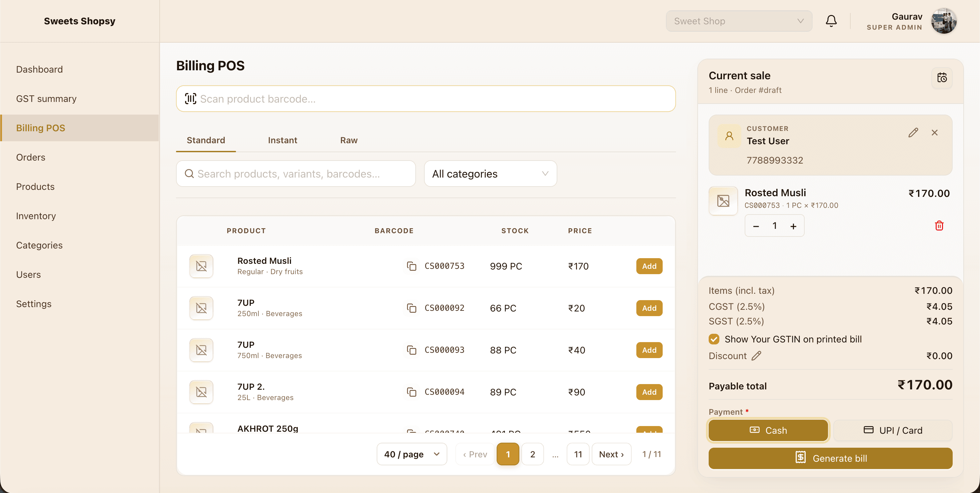Screen dimensions: 980x493
Task: Expand the All categories dropdown
Action: [490, 174]
